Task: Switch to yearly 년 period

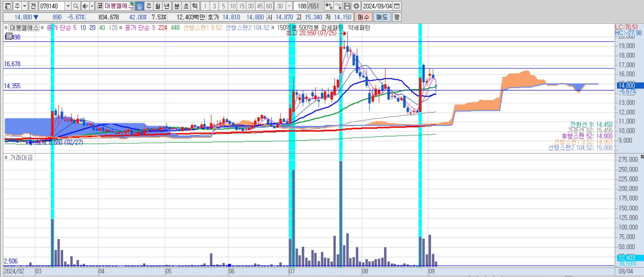Action: pos(167,6)
